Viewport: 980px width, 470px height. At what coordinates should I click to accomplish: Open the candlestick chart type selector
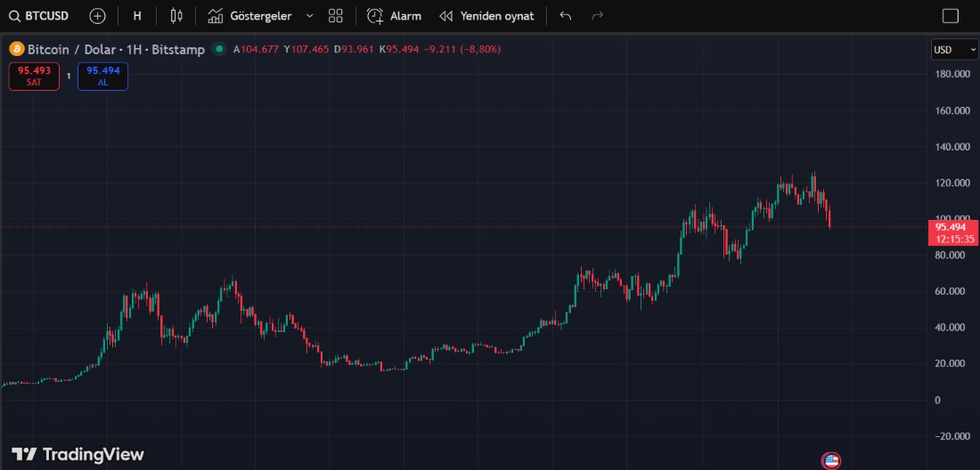click(x=176, y=16)
